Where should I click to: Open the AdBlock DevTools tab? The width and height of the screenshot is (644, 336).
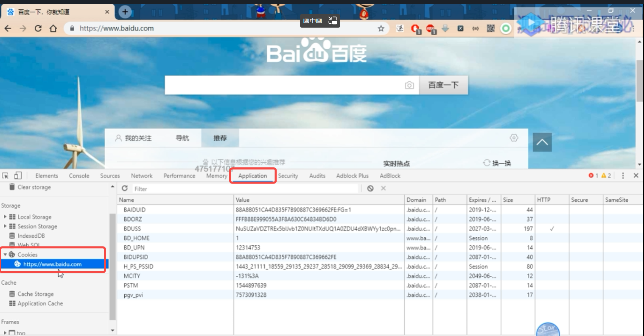(x=390, y=175)
